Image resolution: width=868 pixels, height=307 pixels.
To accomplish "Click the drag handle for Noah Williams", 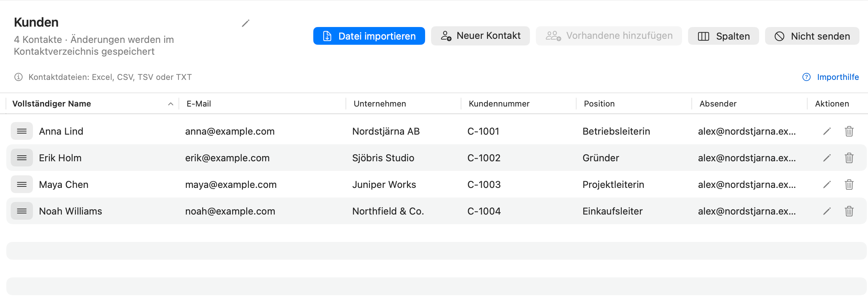I will coord(22,211).
